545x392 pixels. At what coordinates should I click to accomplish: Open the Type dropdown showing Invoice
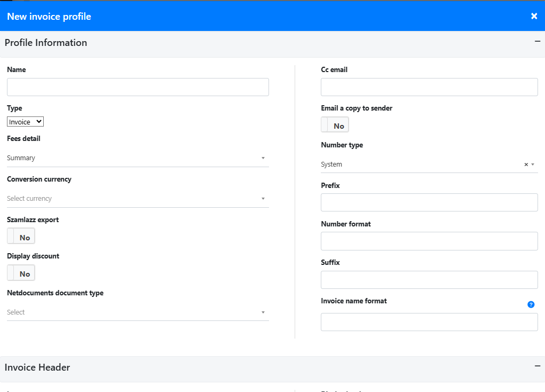coord(25,122)
